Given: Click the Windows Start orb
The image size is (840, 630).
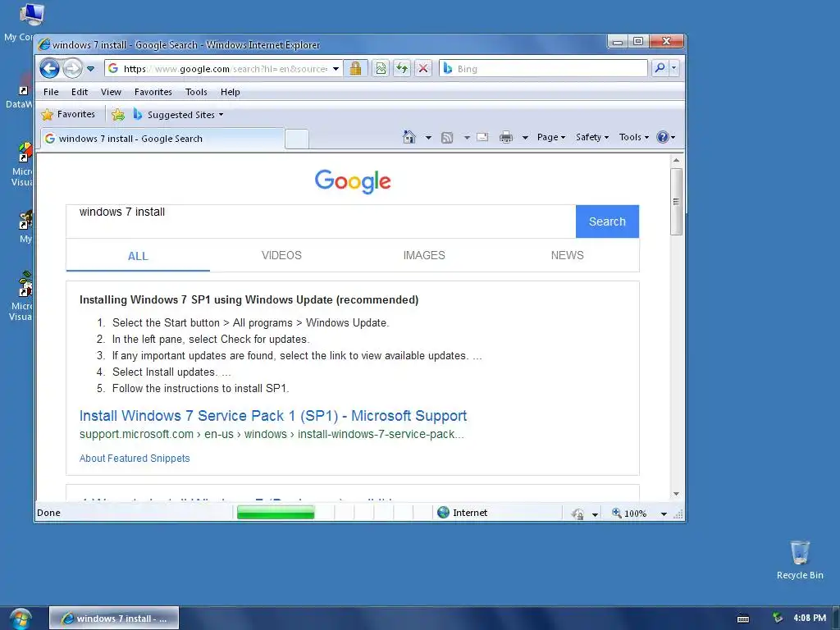Looking at the screenshot, I should pyautogui.click(x=21, y=619).
